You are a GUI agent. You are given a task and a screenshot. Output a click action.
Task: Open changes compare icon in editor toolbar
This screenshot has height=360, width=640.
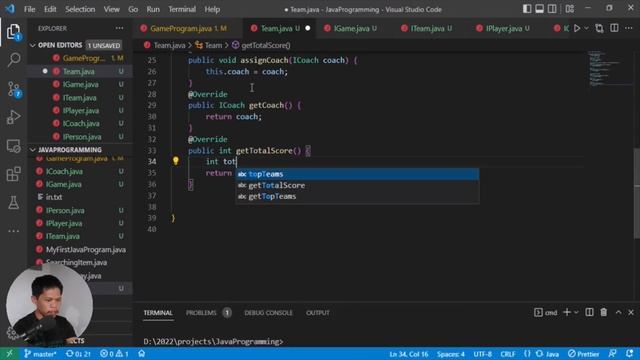pyautogui.click(x=599, y=28)
